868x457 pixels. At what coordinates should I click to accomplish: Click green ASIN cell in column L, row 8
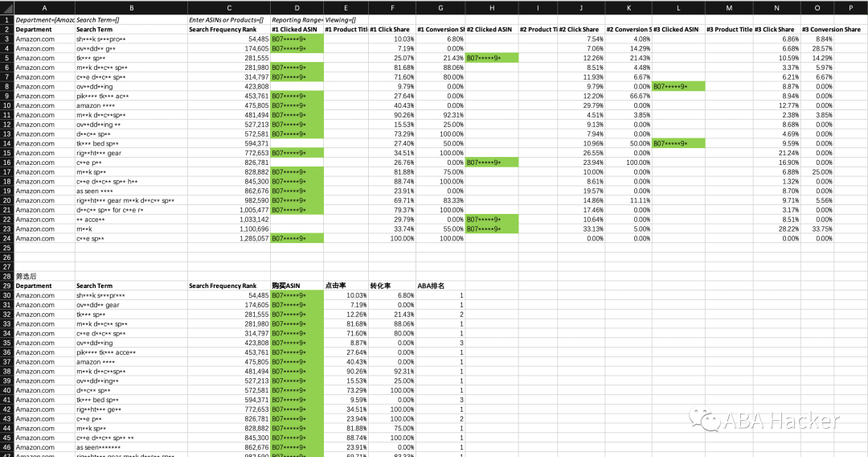pos(678,86)
